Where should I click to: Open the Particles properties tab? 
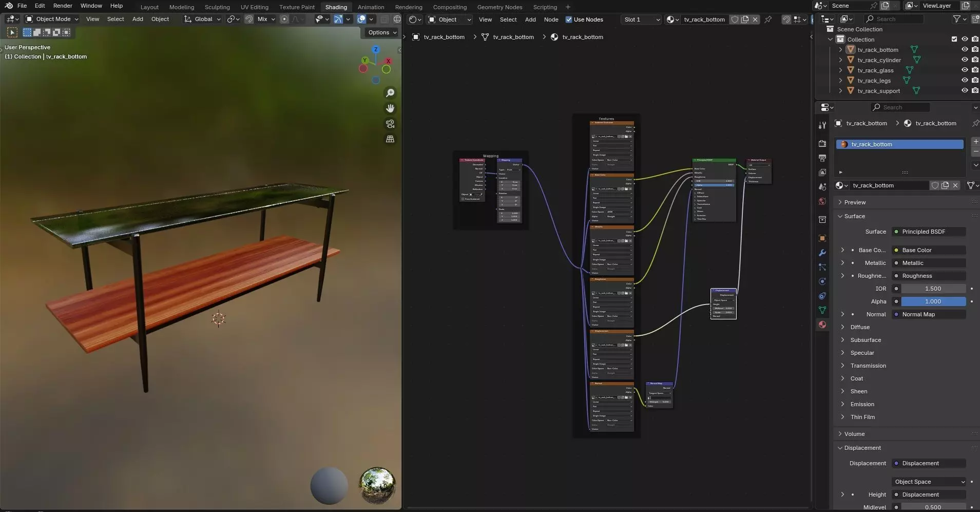pos(822,267)
